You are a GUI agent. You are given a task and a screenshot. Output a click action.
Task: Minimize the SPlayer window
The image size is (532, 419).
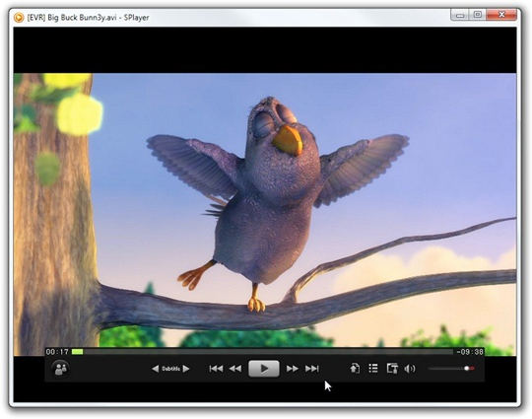pyautogui.click(x=460, y=15)
